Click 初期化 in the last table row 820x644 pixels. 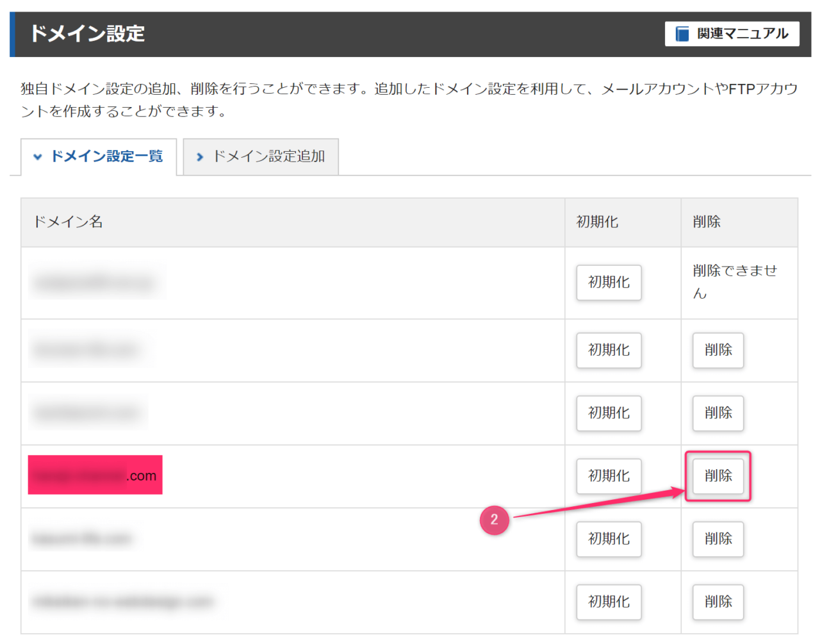609,602
